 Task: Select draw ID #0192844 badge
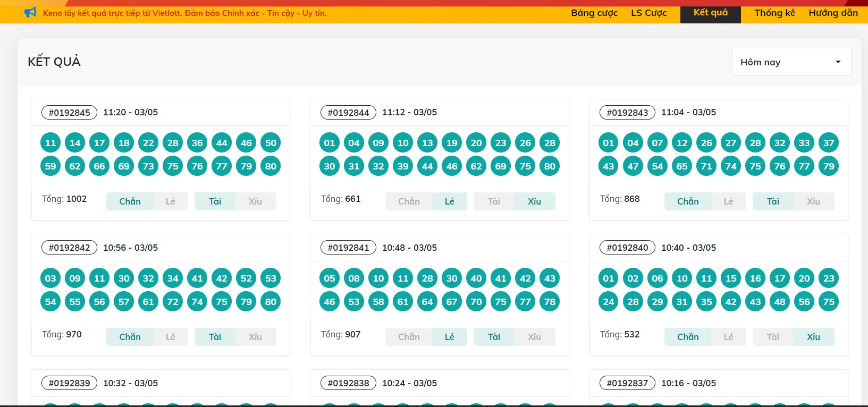349,113
